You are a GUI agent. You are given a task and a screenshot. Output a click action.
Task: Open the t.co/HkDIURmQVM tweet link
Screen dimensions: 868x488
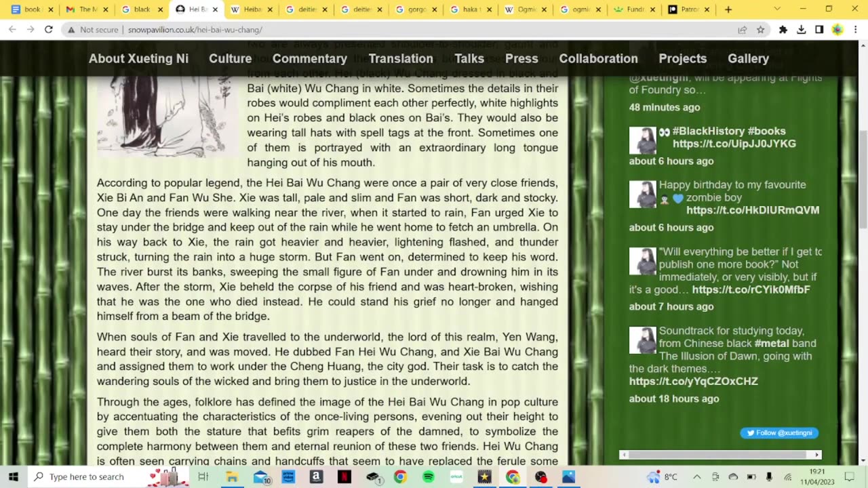point(753,210)
